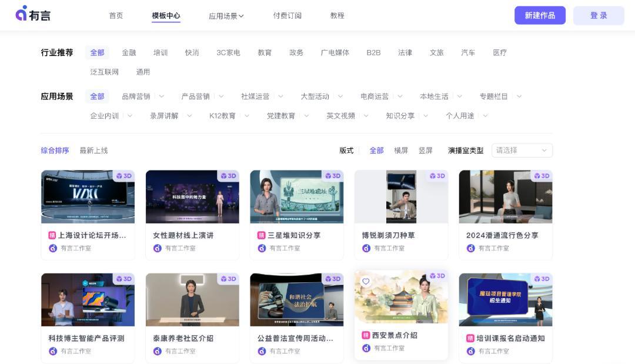Screen dimensions: 635x364
Task: Click the 3D badge on 培训课报名启动通知 card
Action: (x=542, y=279)
